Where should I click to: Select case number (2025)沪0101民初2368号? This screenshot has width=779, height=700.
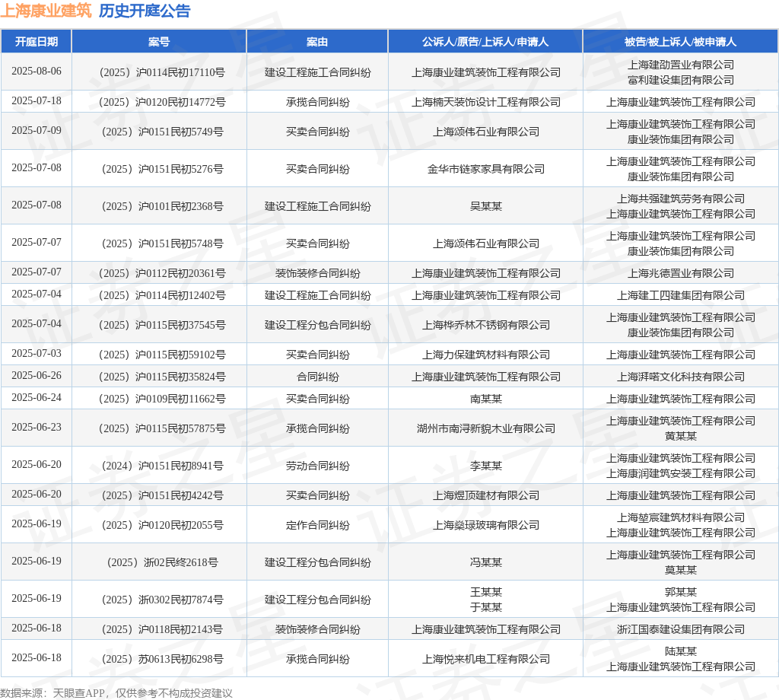(162, 206)
